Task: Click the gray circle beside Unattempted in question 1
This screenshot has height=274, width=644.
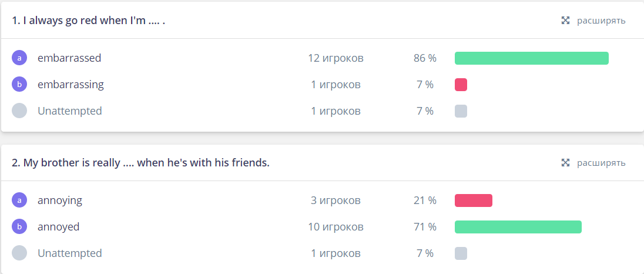Action: tap(19, 111)
